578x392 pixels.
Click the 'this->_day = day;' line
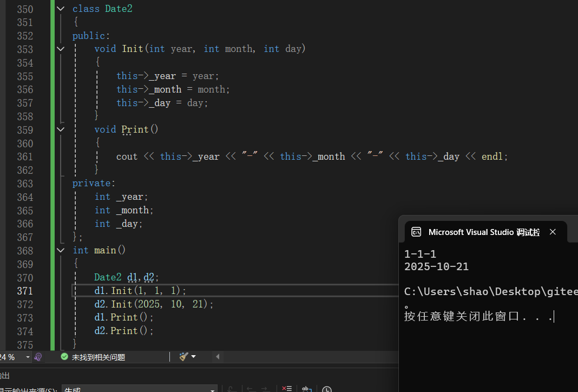(x=162, y=103)
